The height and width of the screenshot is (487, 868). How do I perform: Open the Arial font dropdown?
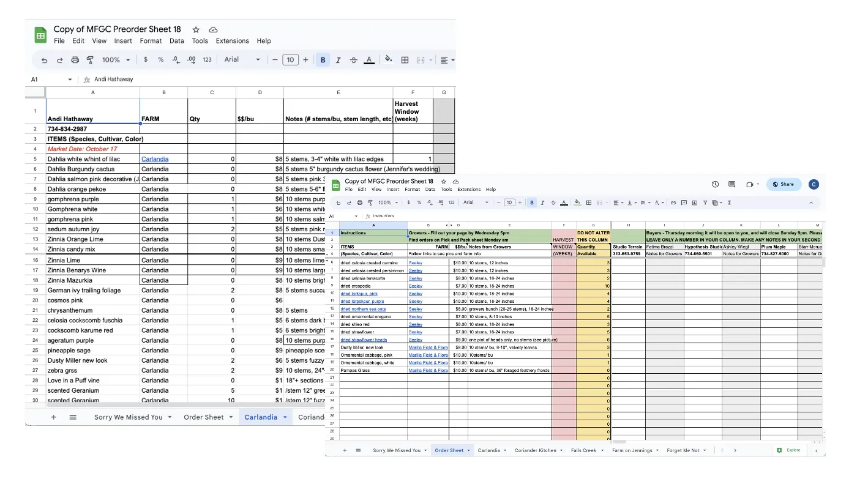click(242, 59)
